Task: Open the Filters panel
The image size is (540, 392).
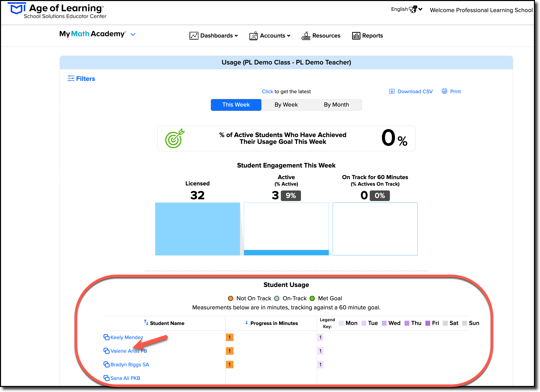Action: (x=81, y=79)
